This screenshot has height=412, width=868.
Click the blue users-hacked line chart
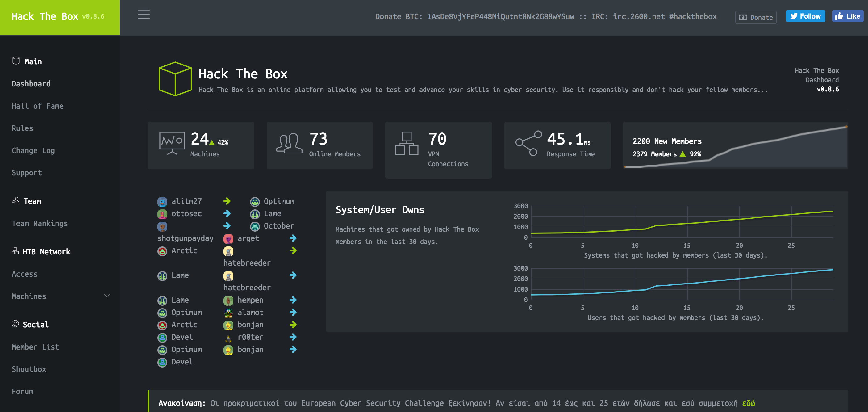tap(682, 284)
